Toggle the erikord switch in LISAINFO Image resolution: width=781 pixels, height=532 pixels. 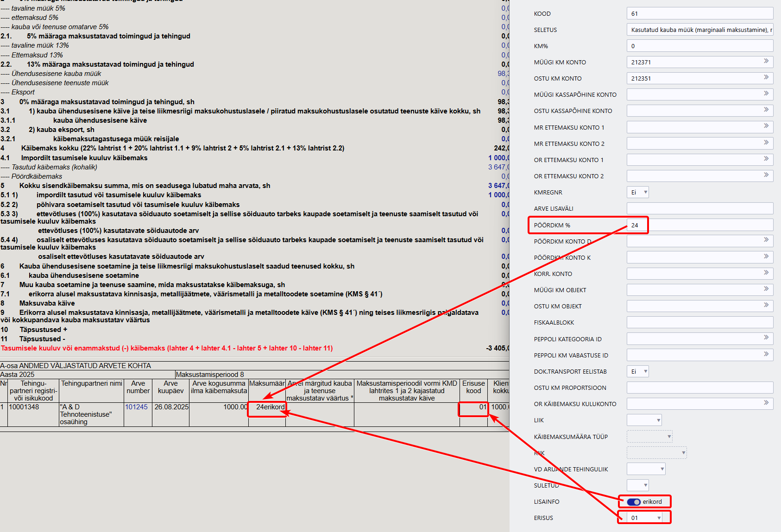pyautogui.click(x=634, y=502)
